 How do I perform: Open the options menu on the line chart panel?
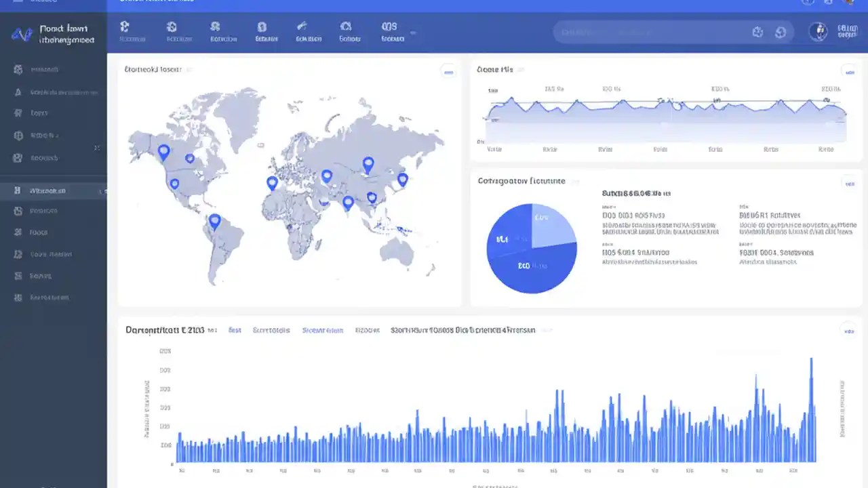(850, 70)
